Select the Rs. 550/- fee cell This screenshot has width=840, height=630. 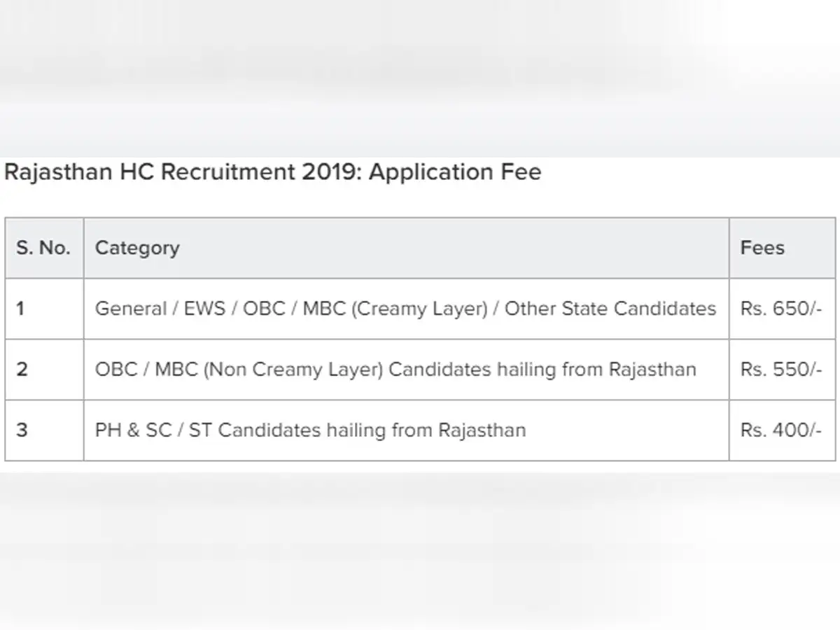click(x=781, y=370)
